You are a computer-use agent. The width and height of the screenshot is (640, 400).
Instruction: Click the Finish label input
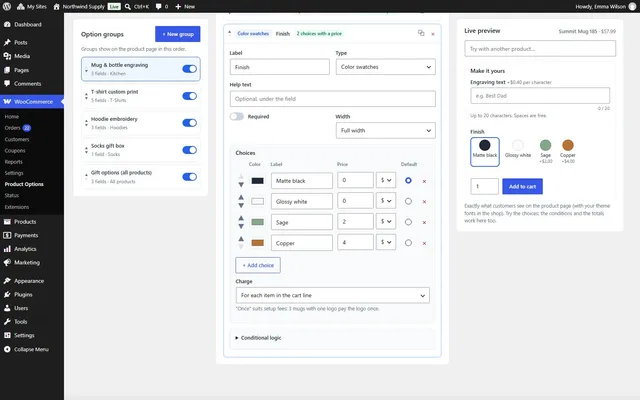(x=280, y=67)
